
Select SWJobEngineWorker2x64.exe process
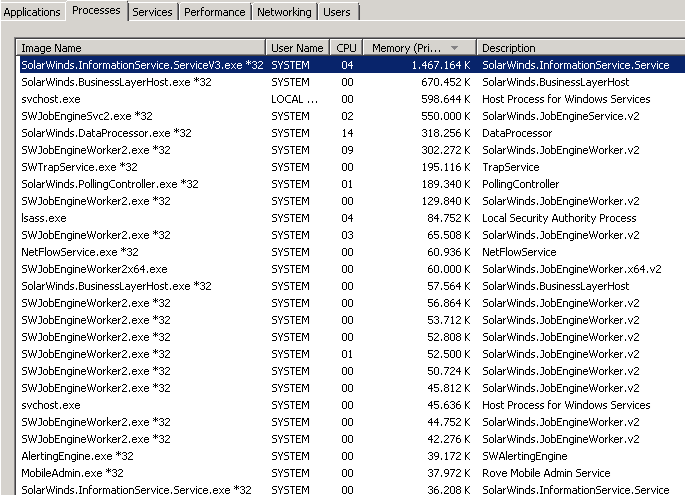[351, 269]
